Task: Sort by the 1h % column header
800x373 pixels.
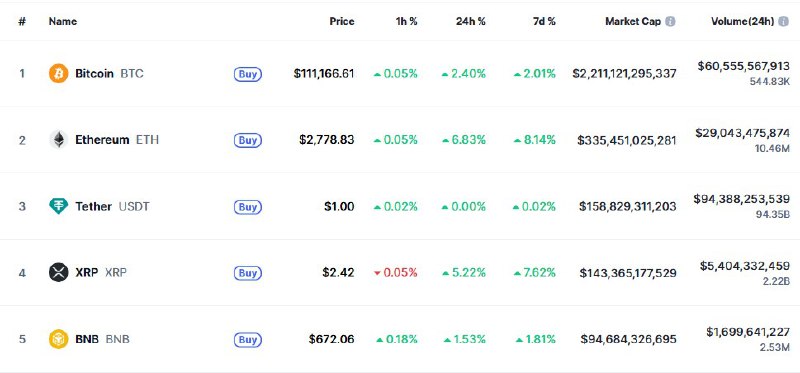Action: point(406,21)
